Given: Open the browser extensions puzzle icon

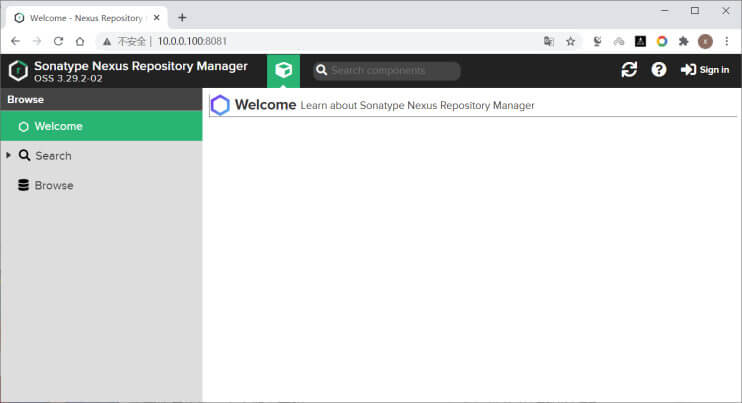Looking at the screenshot, I should click(683, 41).
